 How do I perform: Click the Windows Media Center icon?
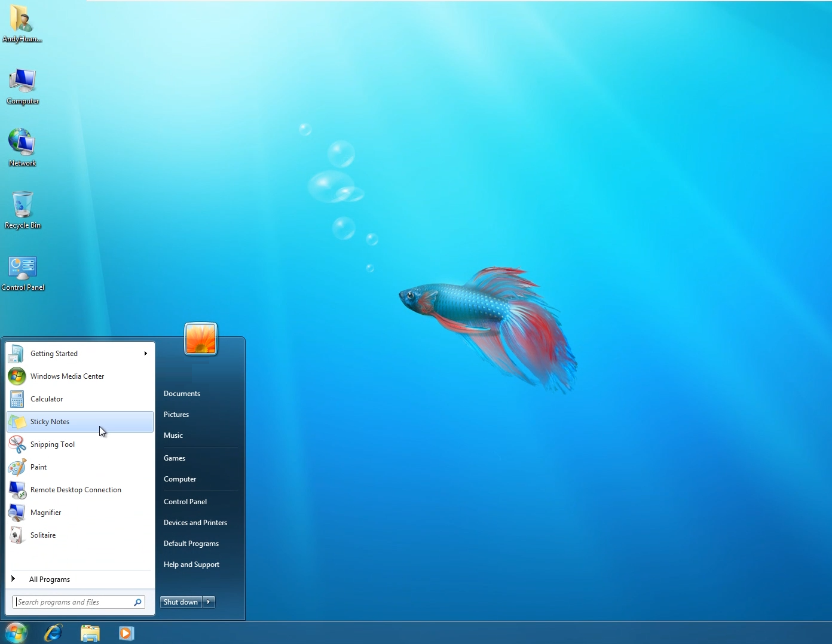[x=17, y=376]
